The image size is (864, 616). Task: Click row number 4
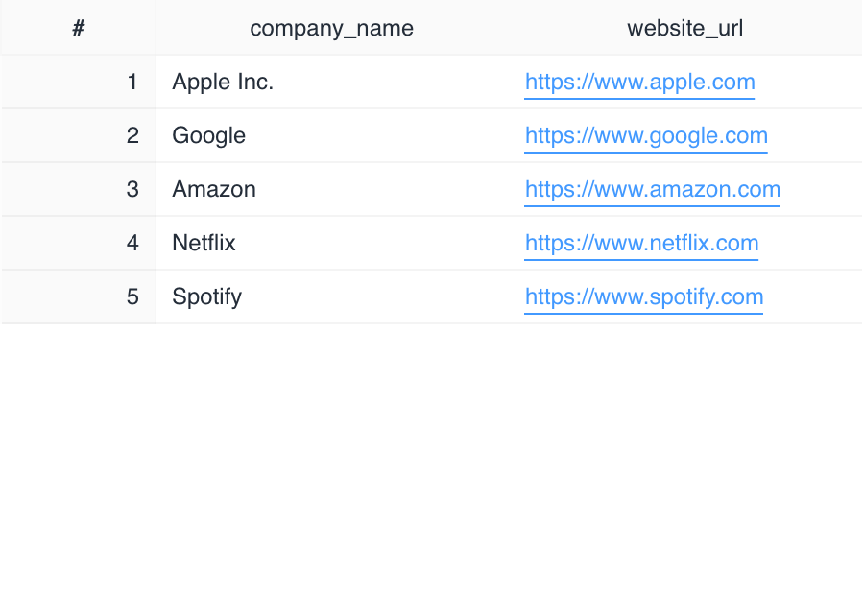pyautogui.click(x=132, y=243)
